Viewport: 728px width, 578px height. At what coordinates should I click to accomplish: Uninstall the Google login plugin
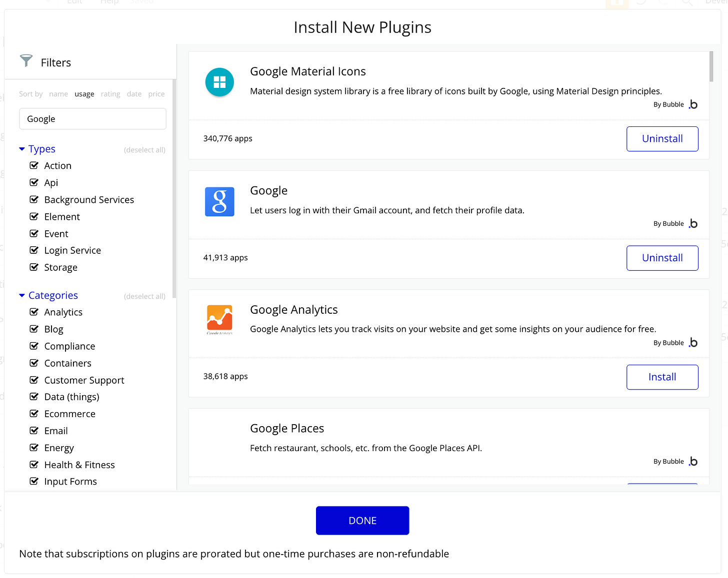coord(662,258)
